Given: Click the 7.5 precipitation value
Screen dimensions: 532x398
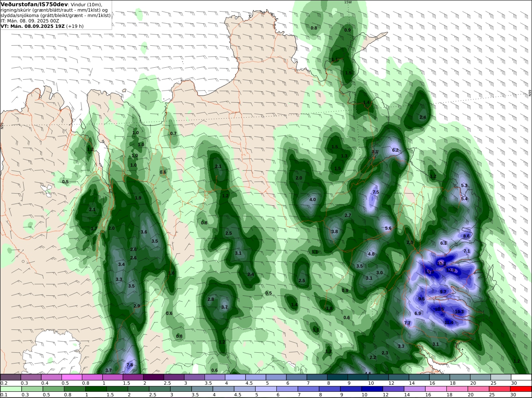Looking at the screenshot, I should (376, 192).
